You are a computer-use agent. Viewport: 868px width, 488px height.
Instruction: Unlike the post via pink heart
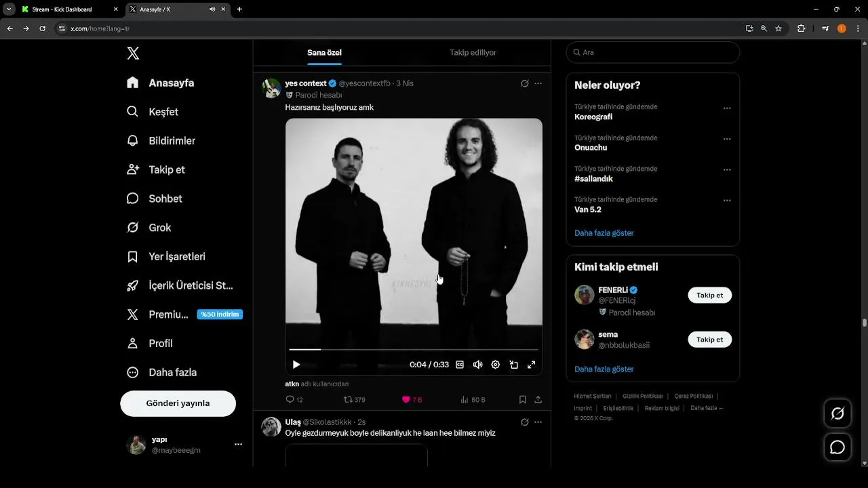(x=406, y=400)
